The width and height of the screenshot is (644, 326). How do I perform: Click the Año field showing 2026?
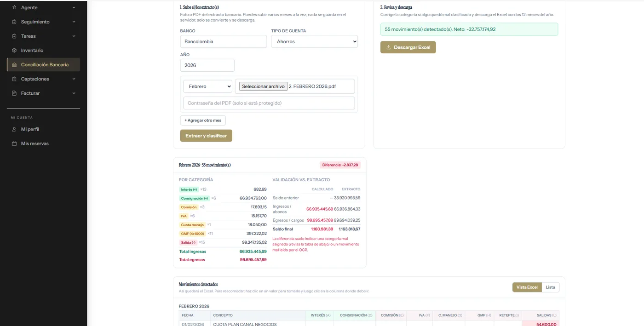click(207, 65)
